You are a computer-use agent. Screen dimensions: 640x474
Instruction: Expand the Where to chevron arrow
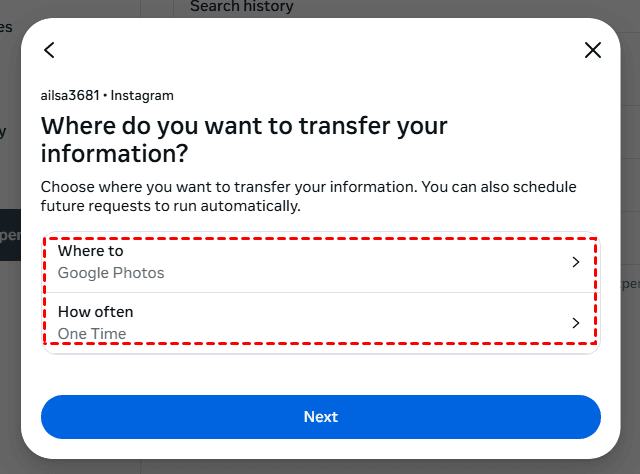pyautogui.click(x=575, y=262)
